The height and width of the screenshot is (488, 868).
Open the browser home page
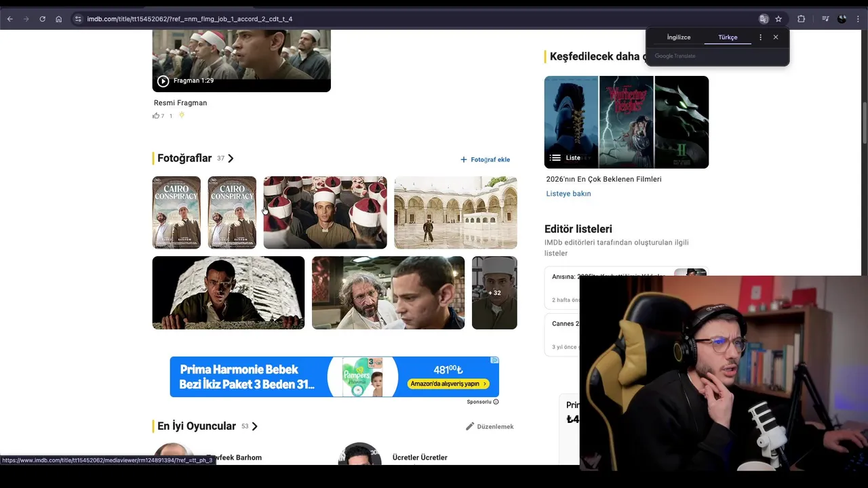[58, 19]
